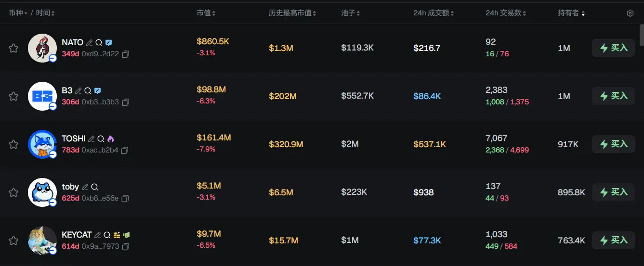Click the gold coins icon next to KEYCAT
Viewport: 644px width, 266px height.
117,235
